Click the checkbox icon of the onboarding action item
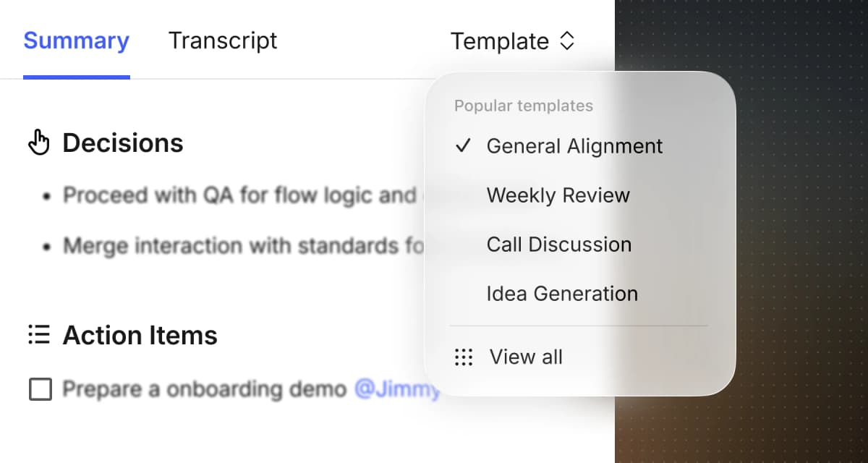This screenshot has width=868, height=463. point(40,389)
